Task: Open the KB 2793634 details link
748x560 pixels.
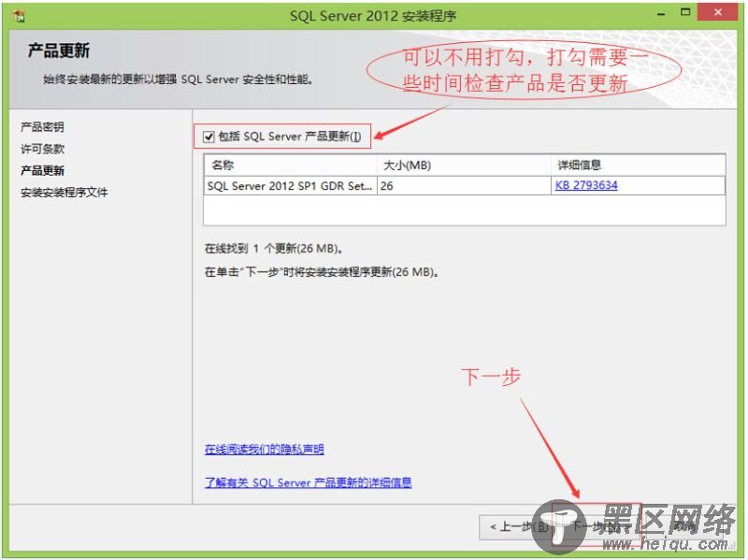Action: [x=586, y=185]
